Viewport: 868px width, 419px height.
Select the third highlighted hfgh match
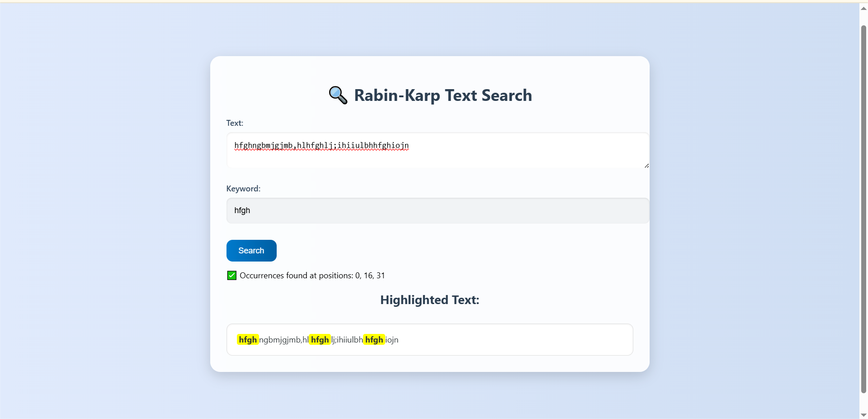tap(374, 340)
